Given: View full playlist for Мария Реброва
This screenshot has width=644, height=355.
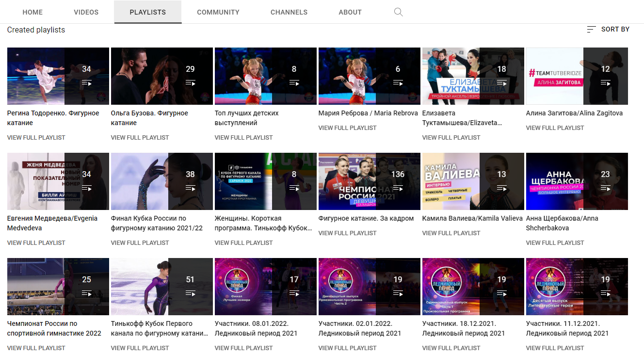Looking at the screenshot, I should pos(347,128).
